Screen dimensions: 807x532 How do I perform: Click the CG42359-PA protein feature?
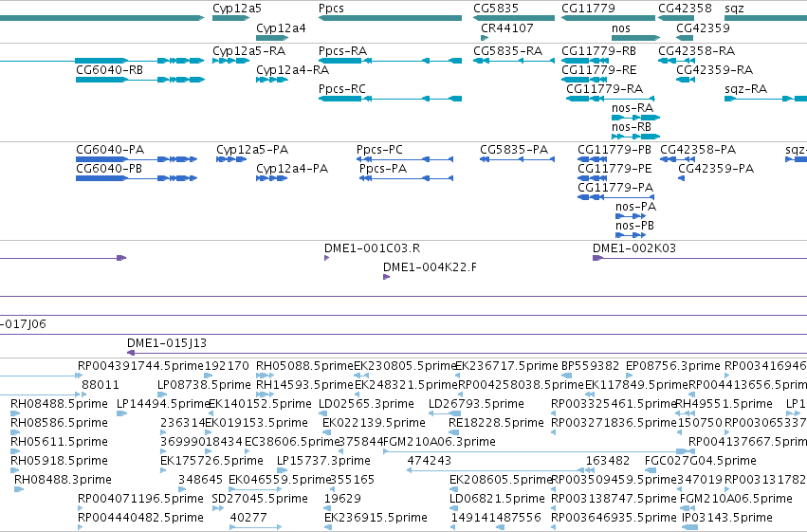(x=682, y=178)
